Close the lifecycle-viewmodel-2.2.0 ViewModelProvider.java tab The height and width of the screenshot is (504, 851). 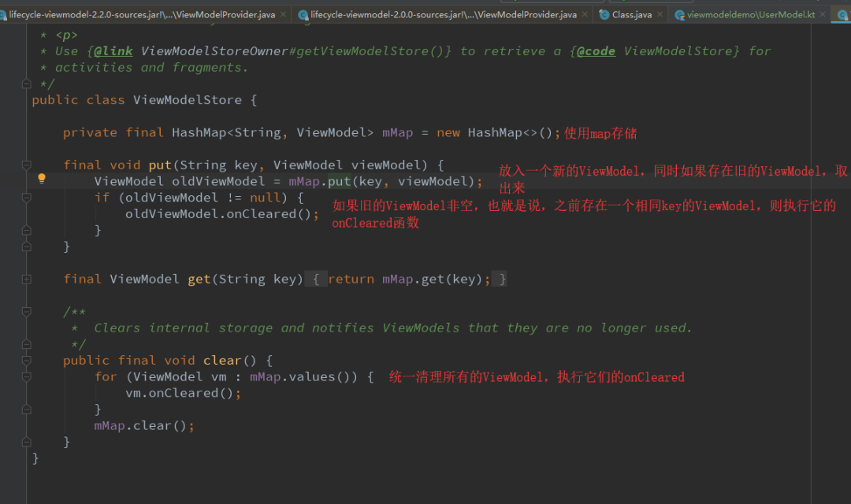[x=284, y=15]
